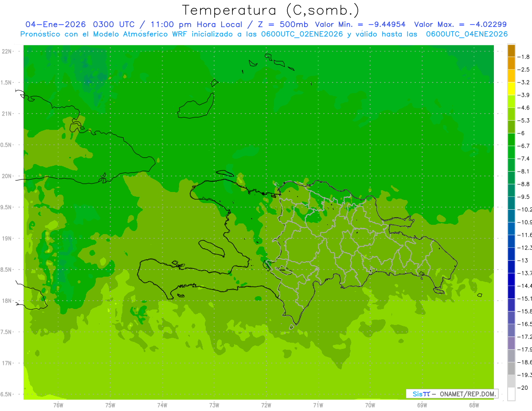Click the "-5.3" colorbar label

click(x=524, y=121)
